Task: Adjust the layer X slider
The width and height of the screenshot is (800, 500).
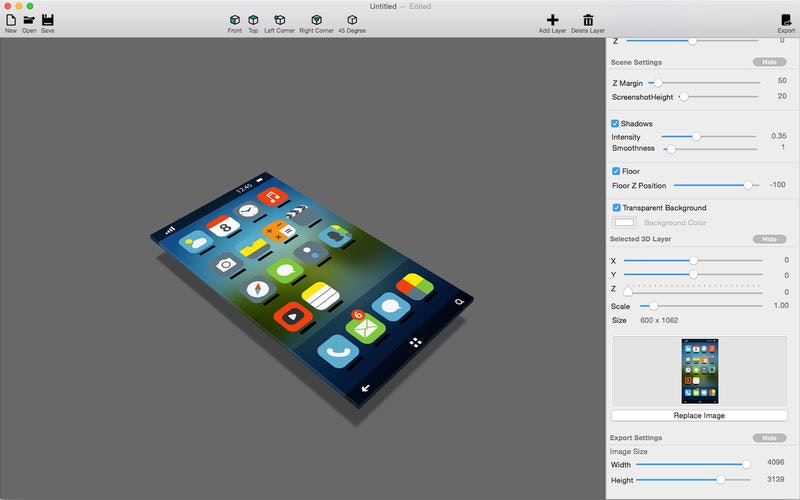Action: pos(693,261)
